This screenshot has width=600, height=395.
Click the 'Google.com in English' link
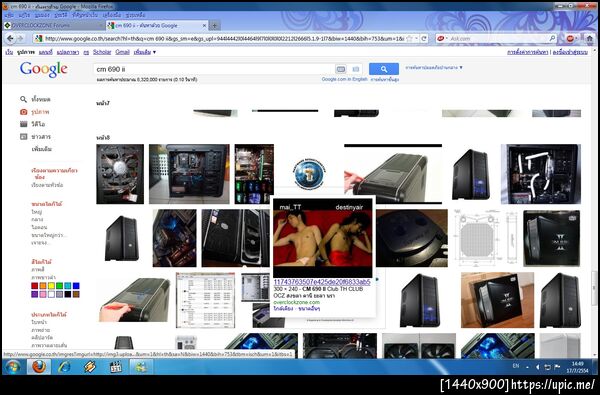pos(344,79)
